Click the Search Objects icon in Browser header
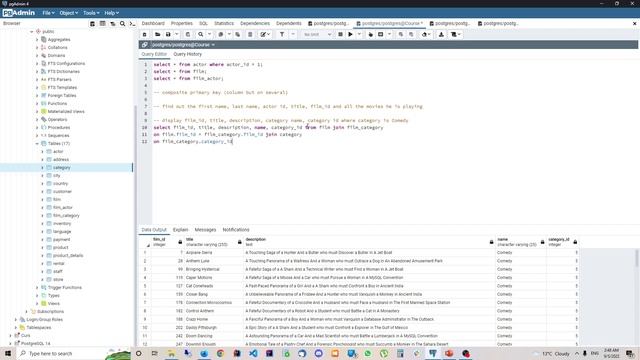This screenshot has width=640, height=360. 122,24
